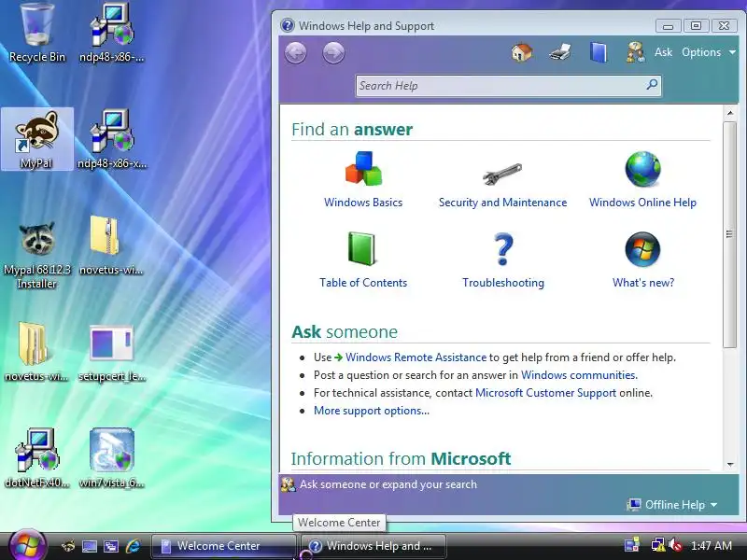Open the Windows Remote Assistance link
The height and width of the screenshot is (560, 747).
tap(416, 357)
